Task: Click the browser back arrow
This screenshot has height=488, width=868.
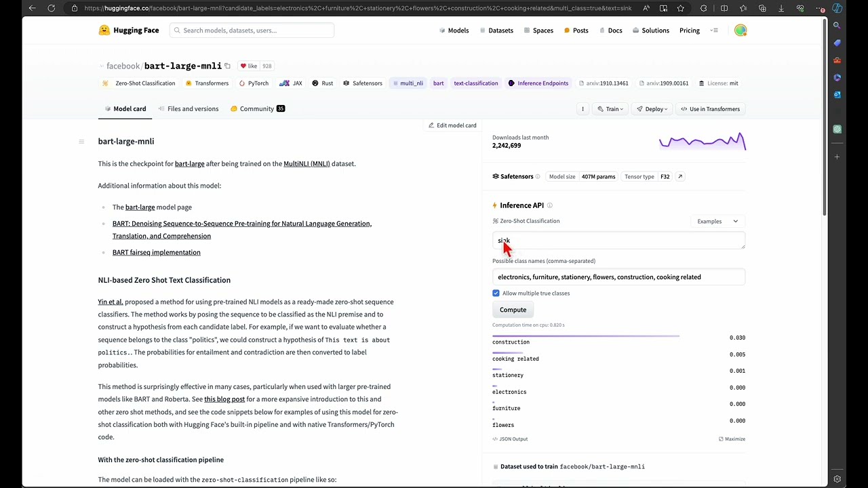Action: point(32,8)
